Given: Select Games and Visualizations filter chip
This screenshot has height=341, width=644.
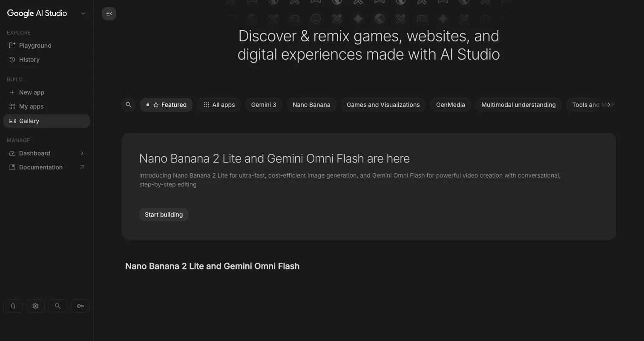Looking at the screenshot, I should point(383,105).
